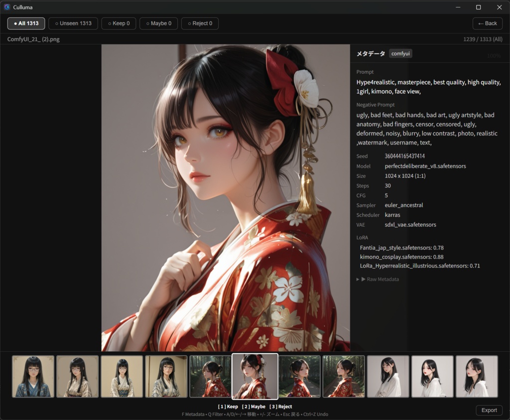The image size is (510, 420).
Task: Go back using the Back button
Action: [x=487, y=23]
